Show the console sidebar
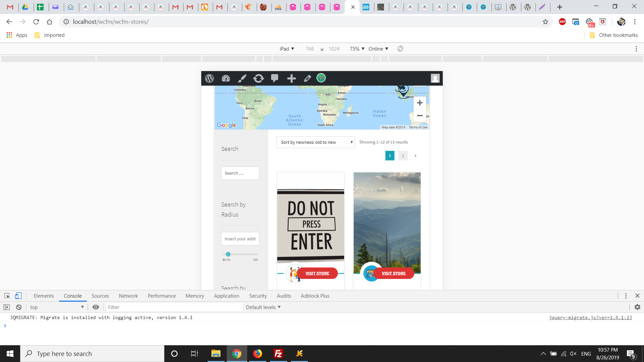This screenshot has height=362, width=644. pyautogui.click(x=7, y=307)
